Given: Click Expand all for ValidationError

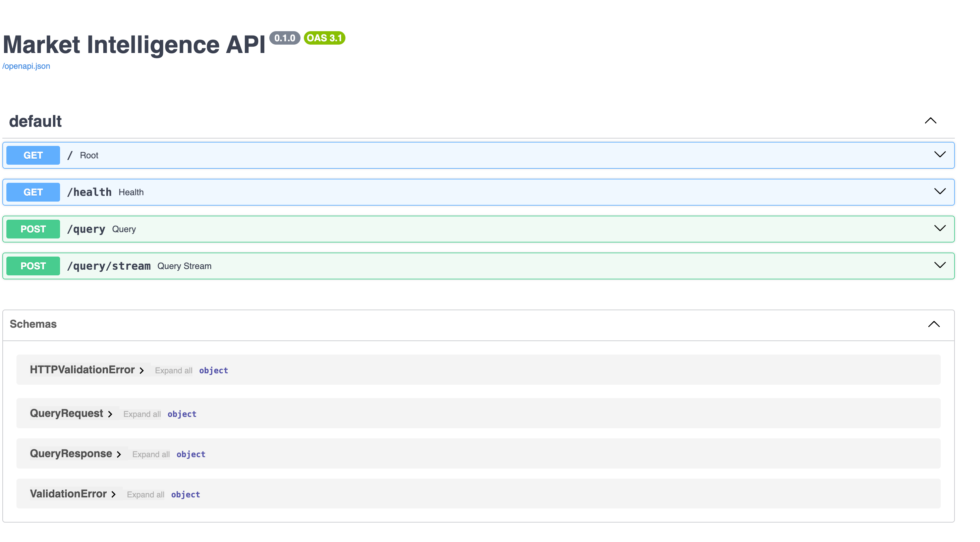Looking at the screenshot, I should tap(146, 494).
